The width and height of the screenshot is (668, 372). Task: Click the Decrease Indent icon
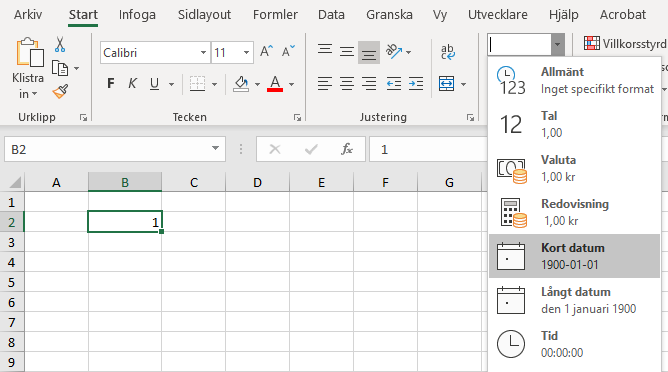pos(393,84)
